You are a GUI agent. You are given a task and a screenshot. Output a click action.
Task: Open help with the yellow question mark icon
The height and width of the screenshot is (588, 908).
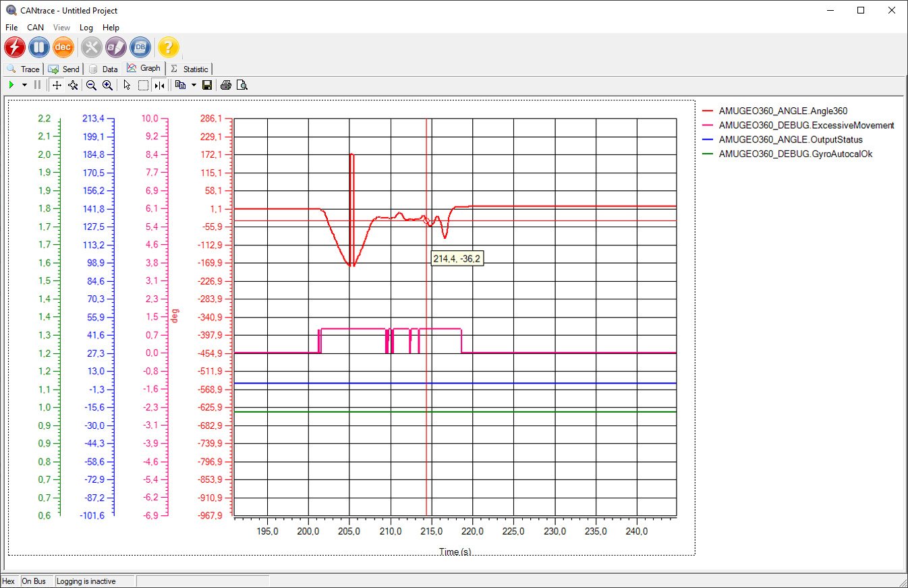[x=169, y=47]
